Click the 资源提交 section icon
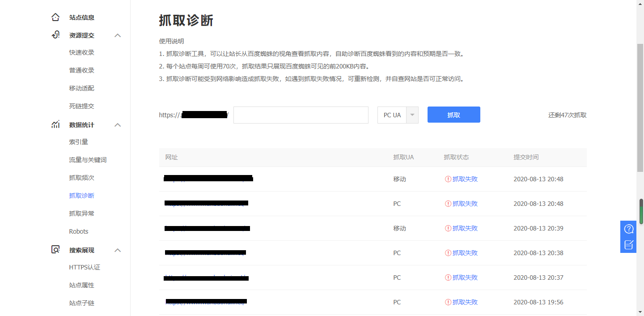644x316 pixels. click(55, 35)
